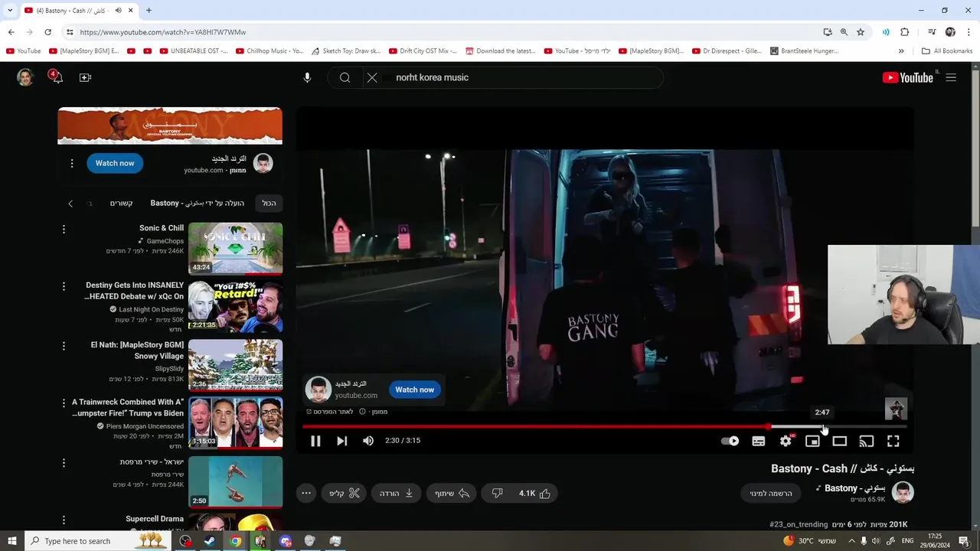Toggle the autoplay switch in player
The height and width of the screenshot is (551, 980).
click(x=730, y=441)
